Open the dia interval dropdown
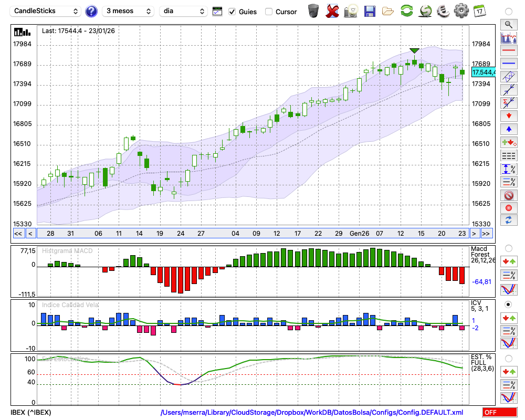 (x=183, y=11)
